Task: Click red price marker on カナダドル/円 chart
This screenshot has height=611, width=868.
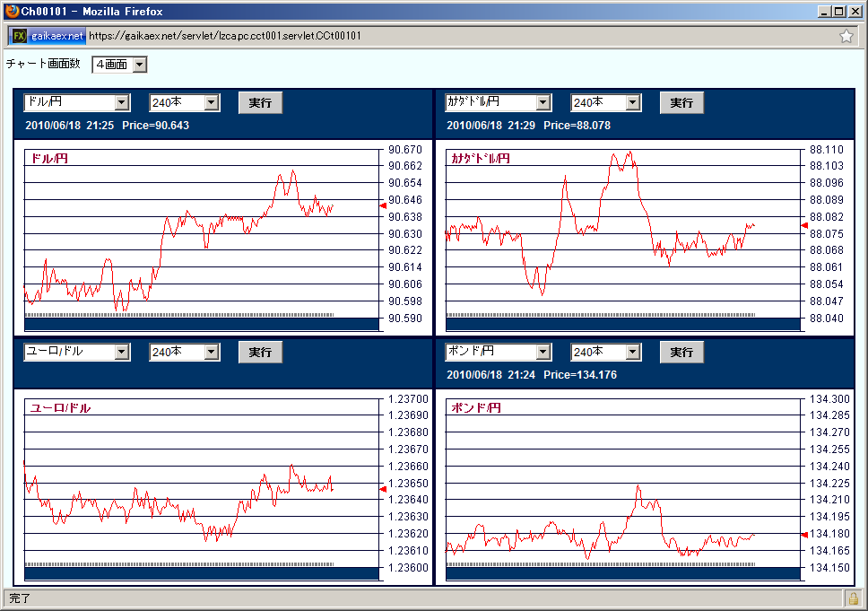Action: click(x=803, y=225)
